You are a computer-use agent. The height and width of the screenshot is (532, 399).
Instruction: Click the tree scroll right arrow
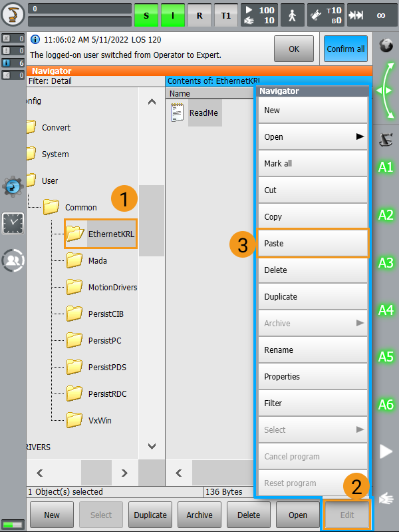click(124, 473)
